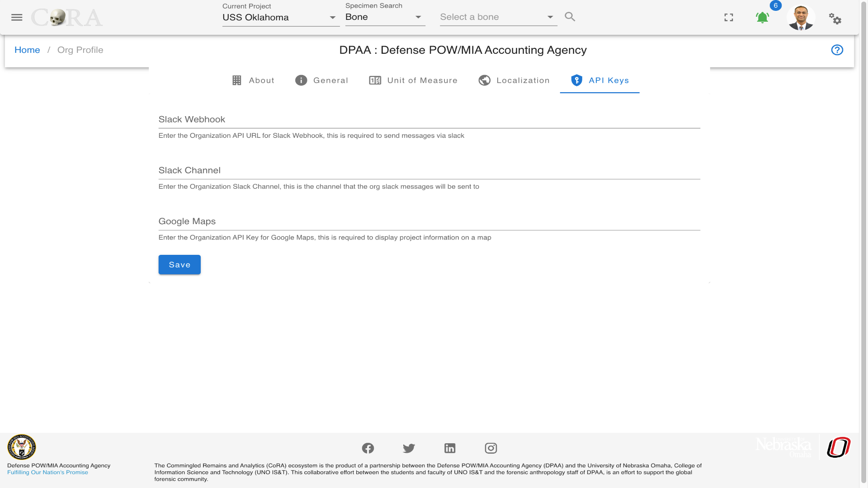The height and width of the screenshot is (488, 868).
Task: Visit the Twitter page icon
Action: pos(409,448)
